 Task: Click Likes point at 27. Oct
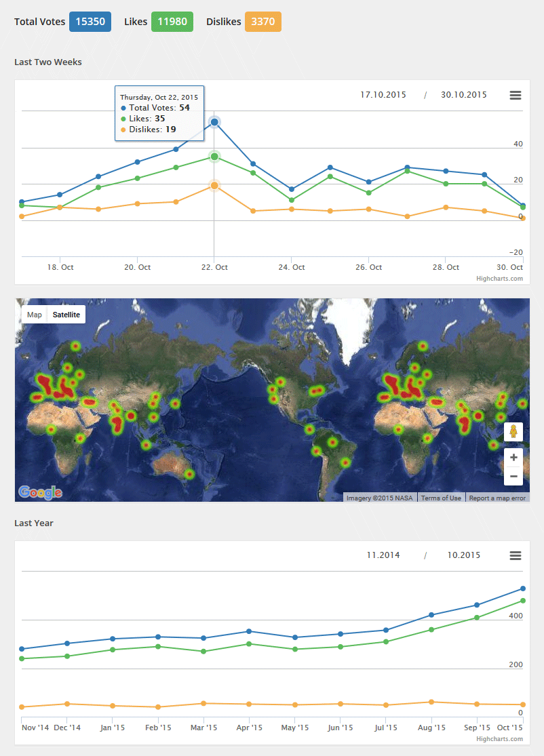pyautogui.click(x=408, y=171)
